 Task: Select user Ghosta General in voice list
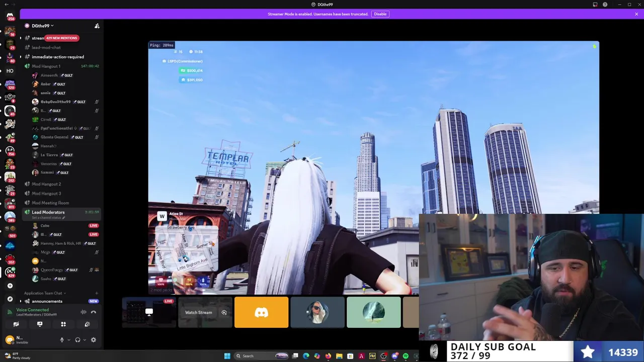point(54,137)
